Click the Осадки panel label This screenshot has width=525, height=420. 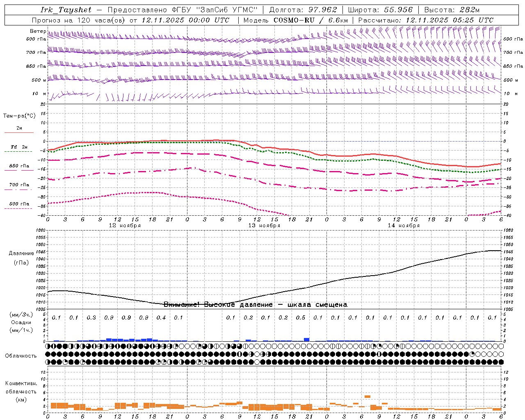pos(21,322)
